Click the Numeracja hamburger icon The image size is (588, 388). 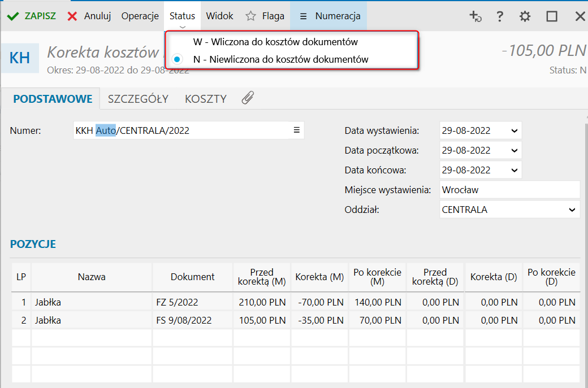pyautogui.click(x=304, y=16)
